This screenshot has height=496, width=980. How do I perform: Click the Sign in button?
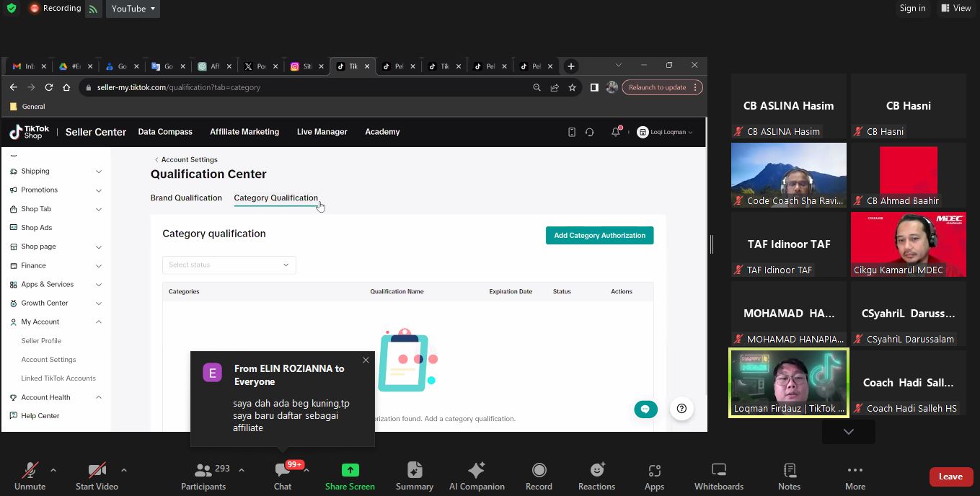[x=912, y=8]
